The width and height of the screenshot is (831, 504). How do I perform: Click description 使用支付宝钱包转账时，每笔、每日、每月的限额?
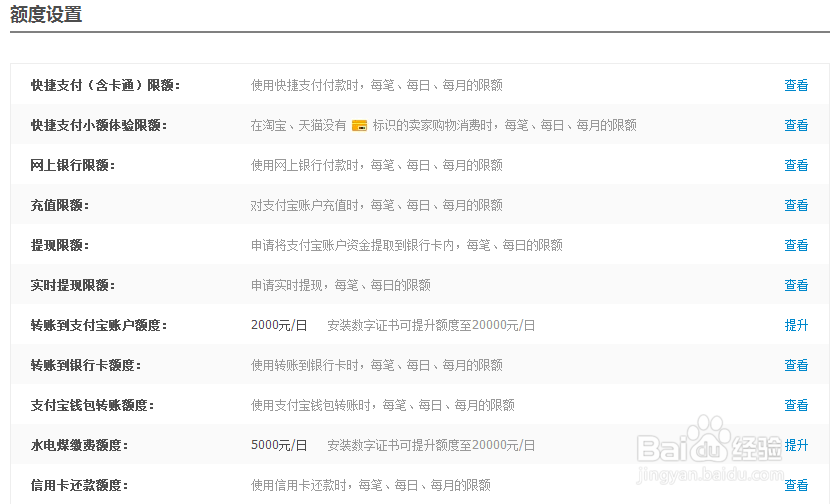point(383,405)
